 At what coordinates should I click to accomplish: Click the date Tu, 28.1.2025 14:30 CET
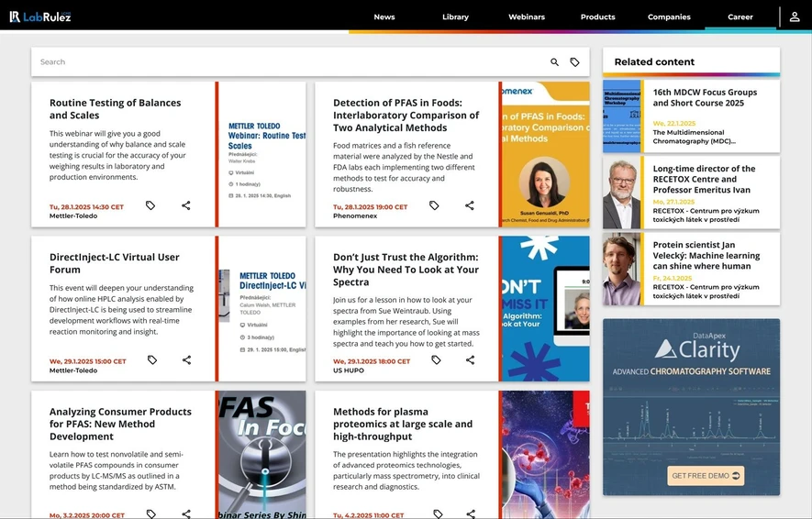coord(86,207)
